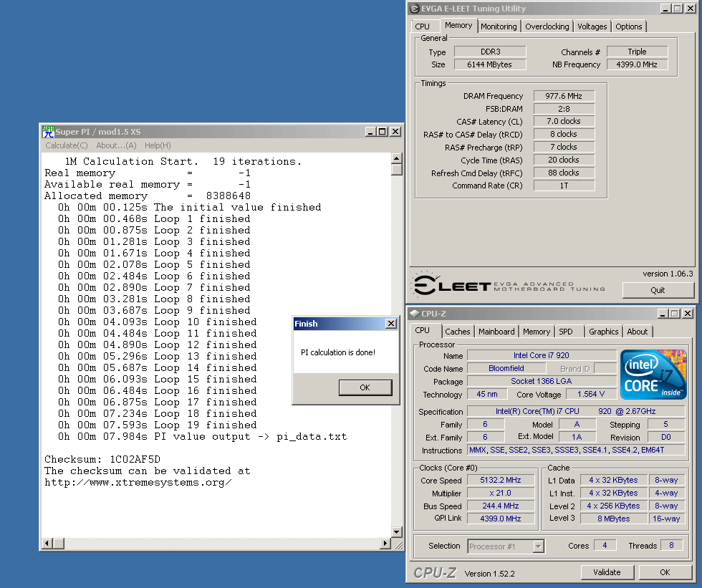Image resolution: width=702 pixels, height=588 pixels.
Task: Click Multiplier x 21.0 value
Action: pyautogui.click(x=501, y=493)
